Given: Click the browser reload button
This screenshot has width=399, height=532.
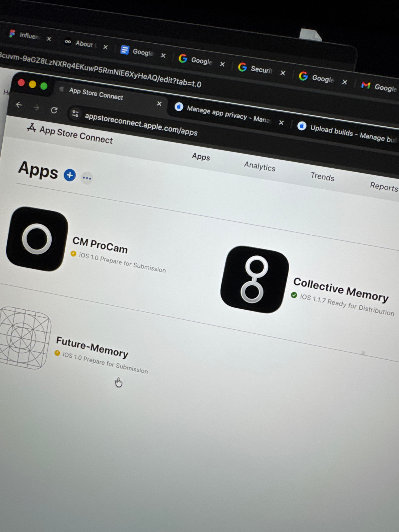Looking at the screenshot, I should (54, 110).
